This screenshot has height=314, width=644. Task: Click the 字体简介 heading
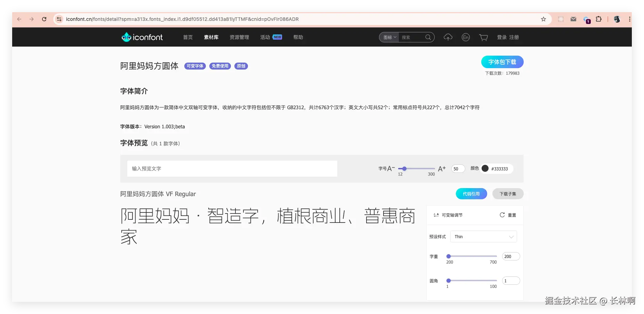tap(134, 91)
